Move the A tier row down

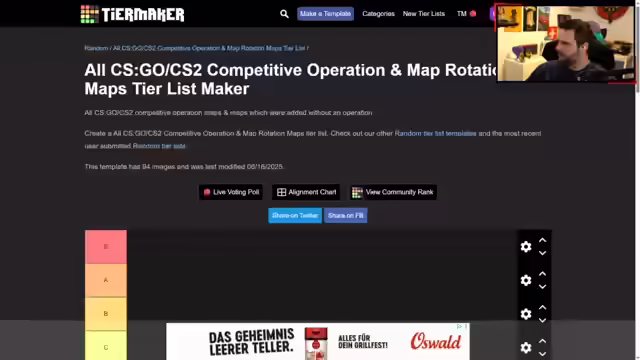(542, 287)
